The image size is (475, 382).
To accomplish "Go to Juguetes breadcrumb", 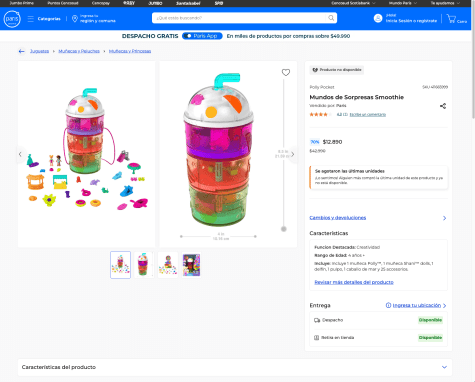I will click(x=39, y=51).
